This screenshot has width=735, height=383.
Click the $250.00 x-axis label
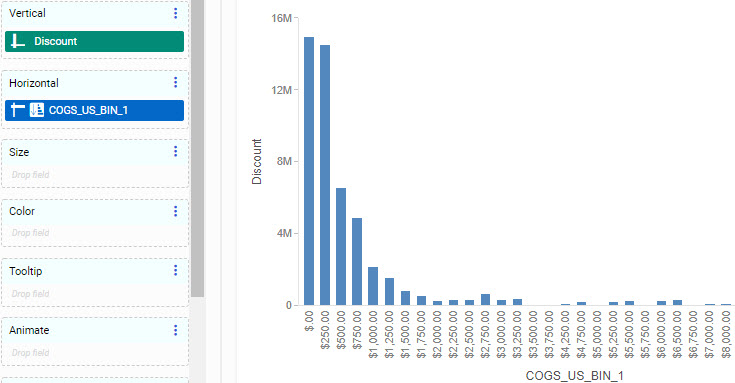tap(325, 330)
